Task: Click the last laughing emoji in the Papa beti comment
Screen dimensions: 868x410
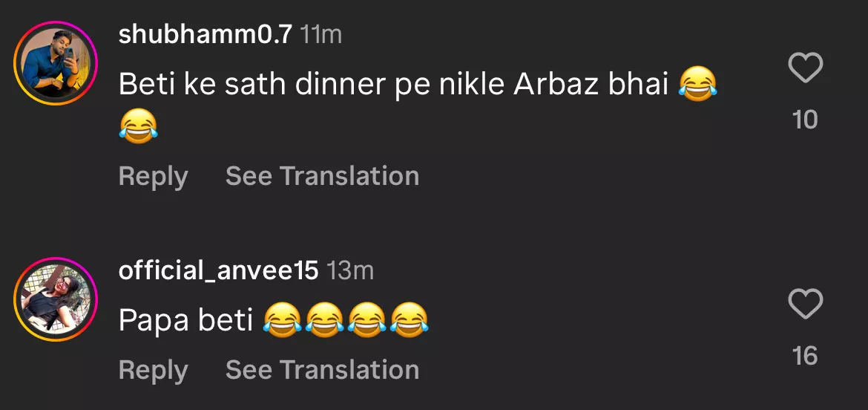Action: (x=410, y=321)
